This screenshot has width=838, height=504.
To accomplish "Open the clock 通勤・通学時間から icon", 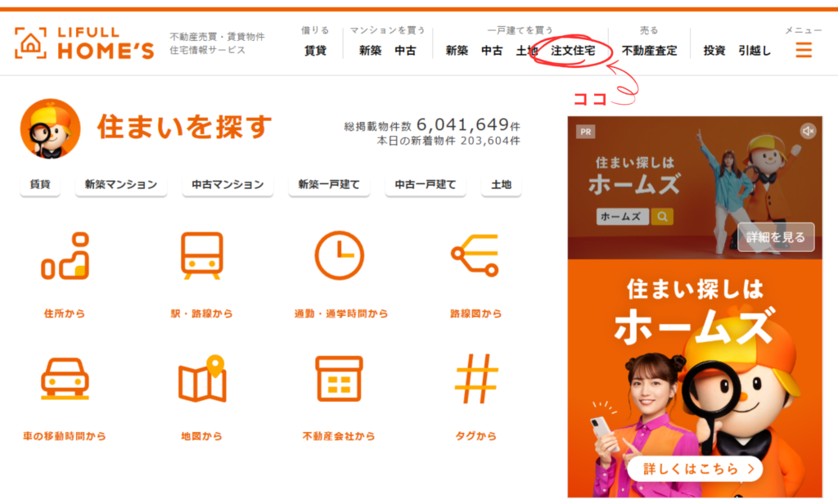I will pos(340,257).
